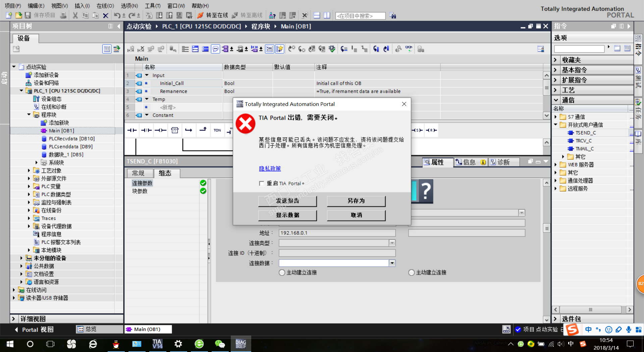Click the open branch icon
The image size is (644, 352).
(189, 130)
